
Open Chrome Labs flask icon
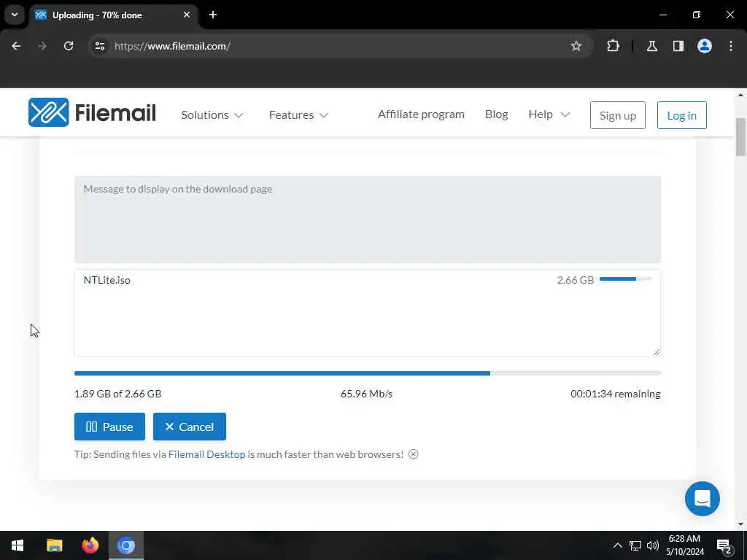coord(652,46)
